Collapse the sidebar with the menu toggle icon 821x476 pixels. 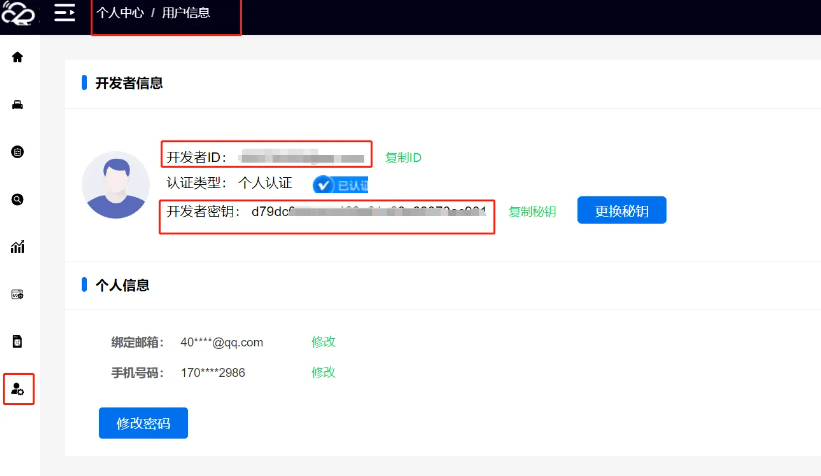tap(65, 13)
